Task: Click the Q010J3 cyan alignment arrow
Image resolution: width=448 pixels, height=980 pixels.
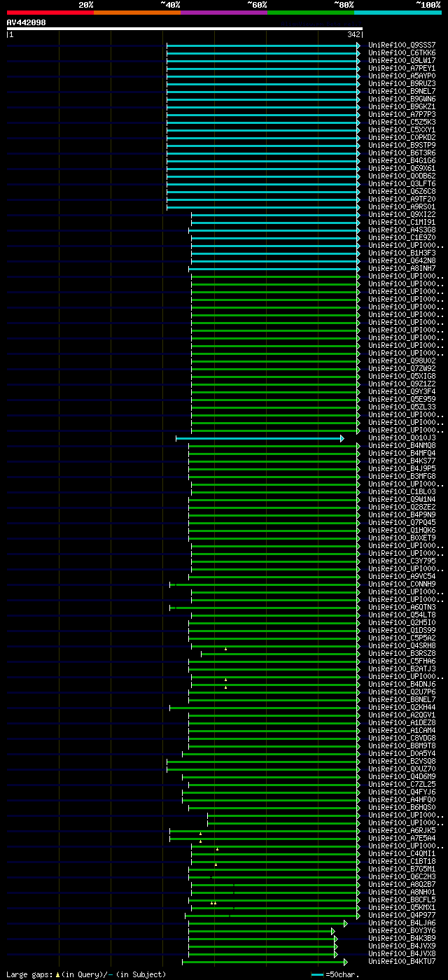Action: click(260, 438)
